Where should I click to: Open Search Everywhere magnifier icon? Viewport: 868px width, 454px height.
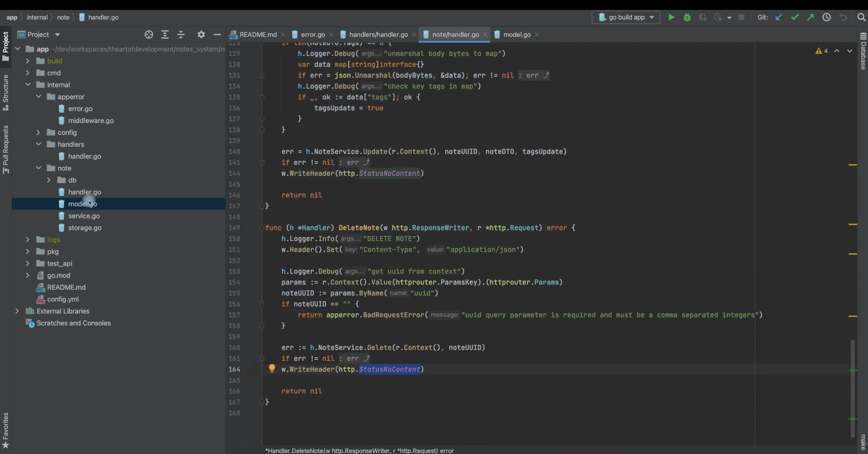tap(861, 17)
